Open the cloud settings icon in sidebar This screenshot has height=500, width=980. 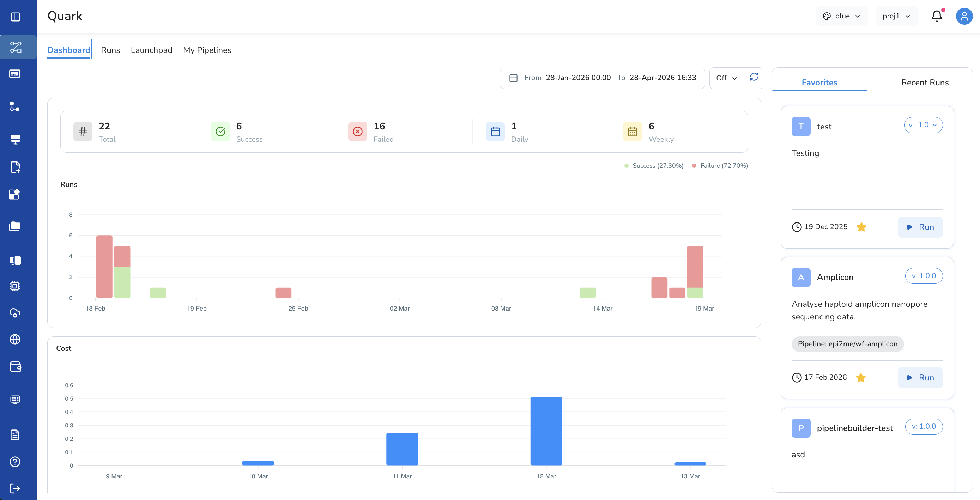(x=15, y=313)
